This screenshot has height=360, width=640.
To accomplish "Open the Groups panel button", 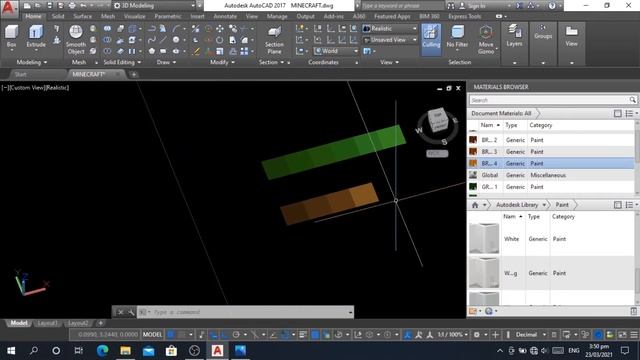I will tap(543, 32).
